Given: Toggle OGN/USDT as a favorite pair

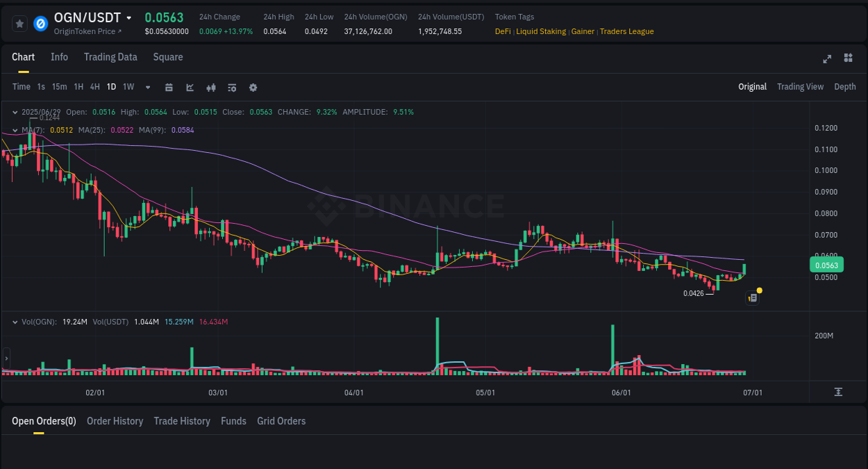Looking at the screenshot, I should (19, 23).
